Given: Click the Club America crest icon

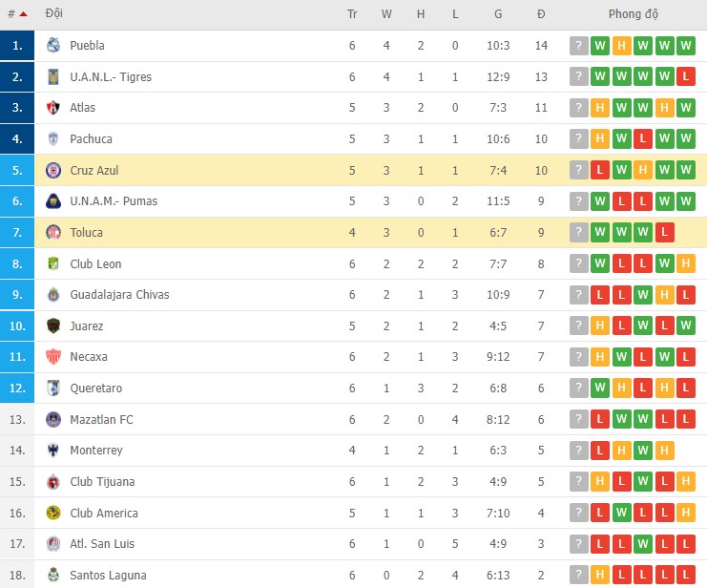Looking at the screenshot, I should pyautogui.click(x=53, y=514).
